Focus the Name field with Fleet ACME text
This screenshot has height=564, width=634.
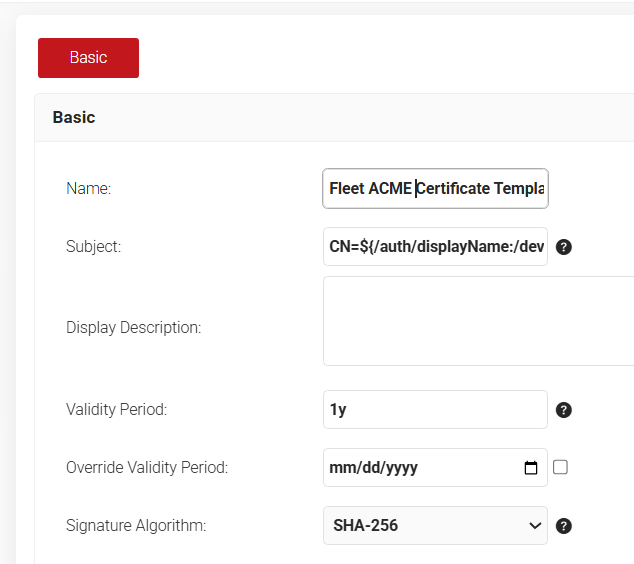435,188
